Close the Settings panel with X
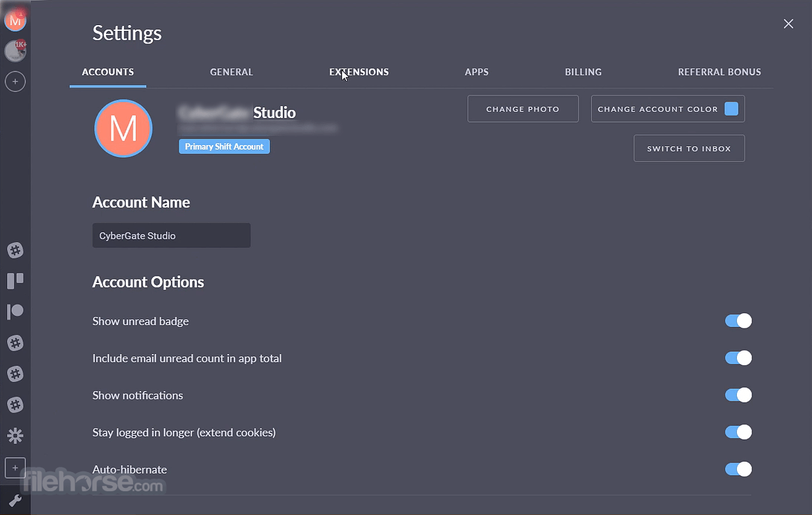The height and width of the screenshot is (515, 812). tap(788, 24)
